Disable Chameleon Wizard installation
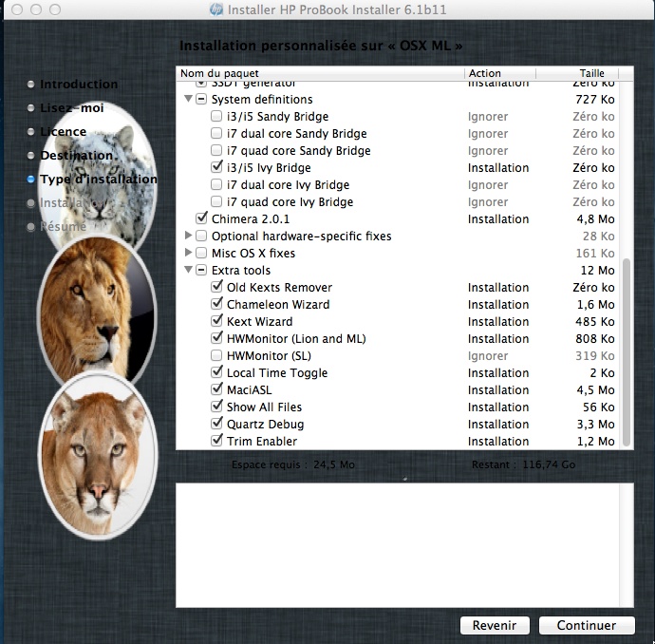 pos(216,304)
